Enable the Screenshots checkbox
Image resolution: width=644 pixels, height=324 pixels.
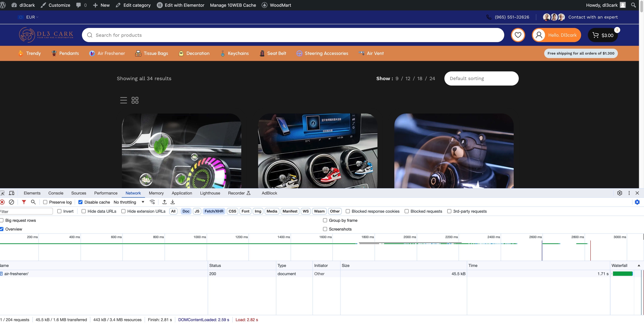point(325,229)
